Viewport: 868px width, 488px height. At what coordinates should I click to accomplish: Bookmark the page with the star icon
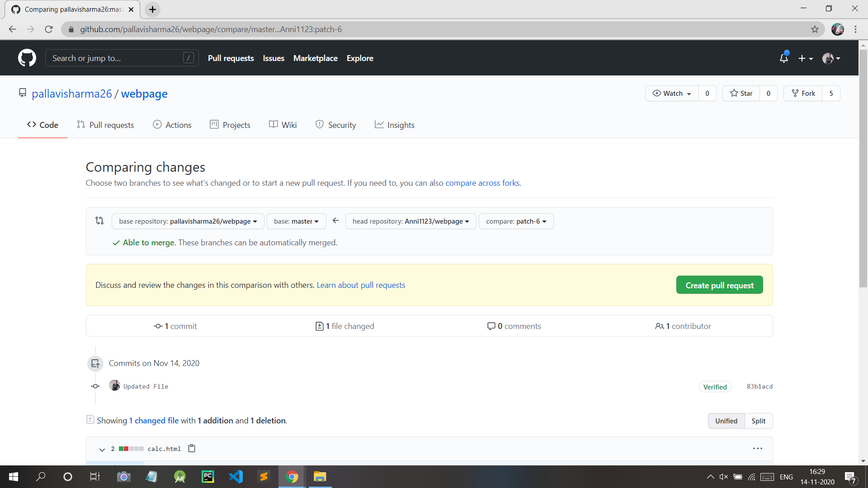tap(815, 29)
